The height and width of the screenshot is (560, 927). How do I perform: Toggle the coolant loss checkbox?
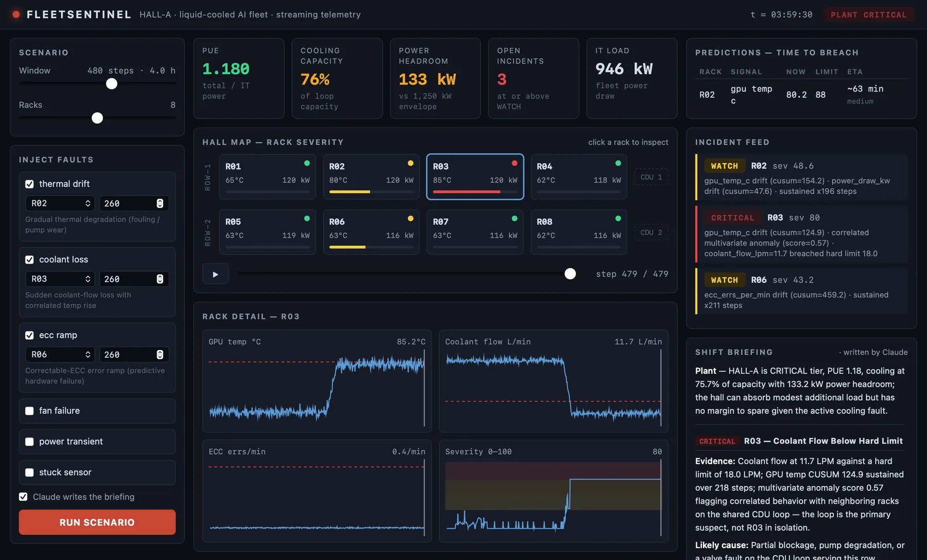29,259
